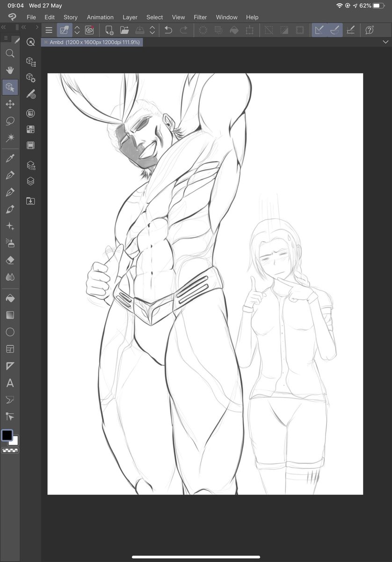Open the File menu
This screenshot has height=562, width=392.
coord(31,17)
